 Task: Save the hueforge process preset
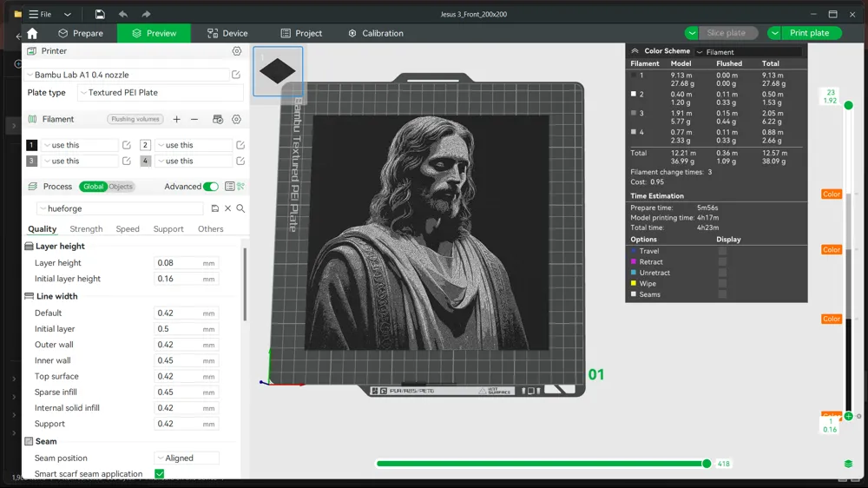[x=214, y=208]
